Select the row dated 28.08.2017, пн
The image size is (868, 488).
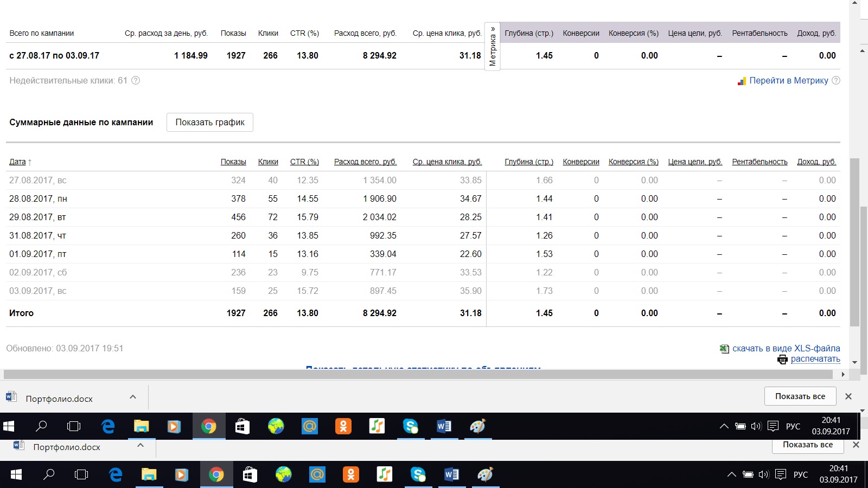pos(423,199)
